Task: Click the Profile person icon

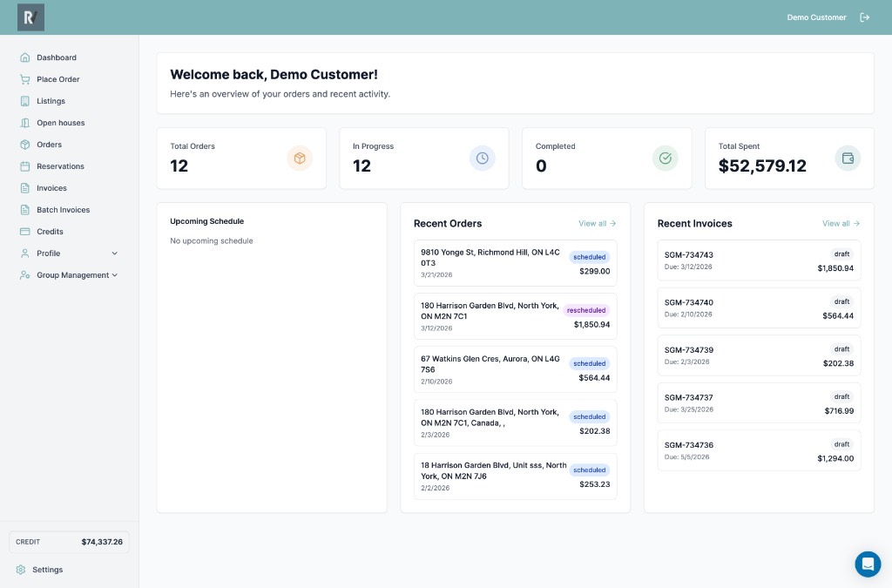Action: tap(25, 253)
